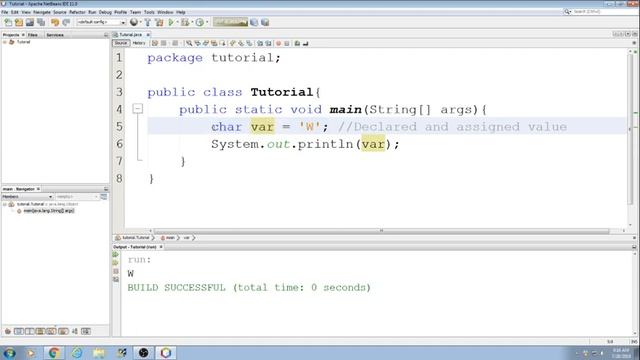Image resolution: width=640 pixels, height=360 pixels.
Task: Open the Members dropdown in Navigator
Action: pyautogui.click(x=27, y=197)
